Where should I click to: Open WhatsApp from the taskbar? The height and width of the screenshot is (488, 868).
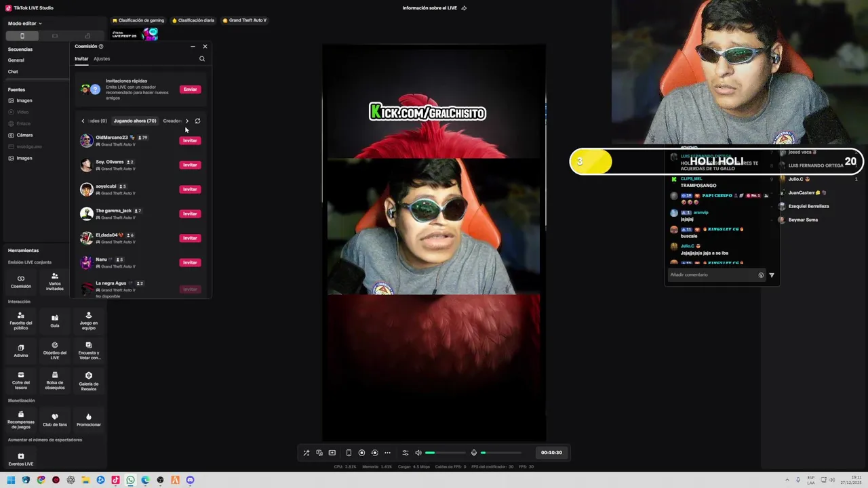coord(130,481)
